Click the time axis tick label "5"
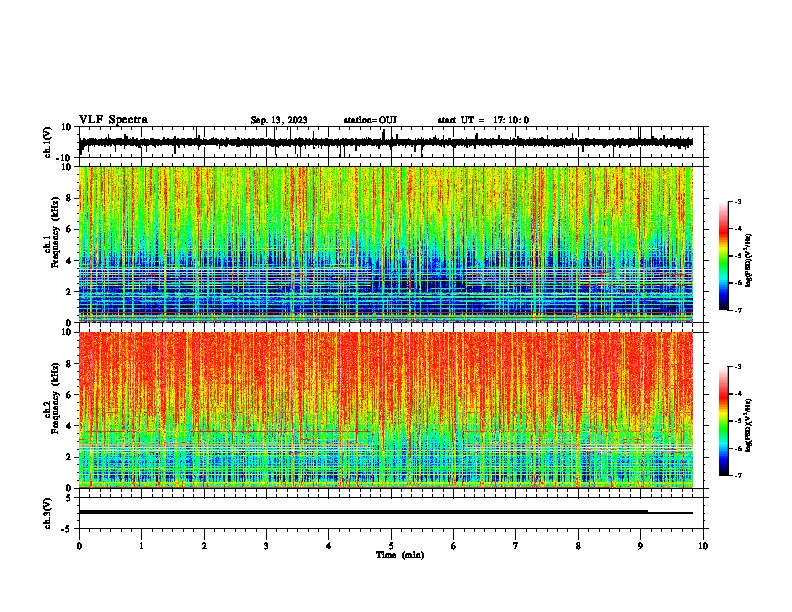Viewport: 792px width, 612px height. (391, 546)
